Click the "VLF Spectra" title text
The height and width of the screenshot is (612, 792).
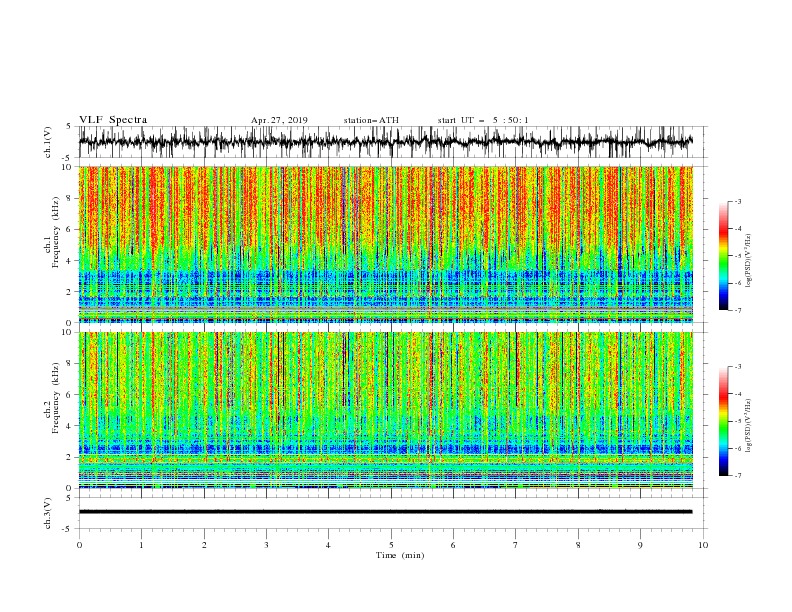coord(113,120)
